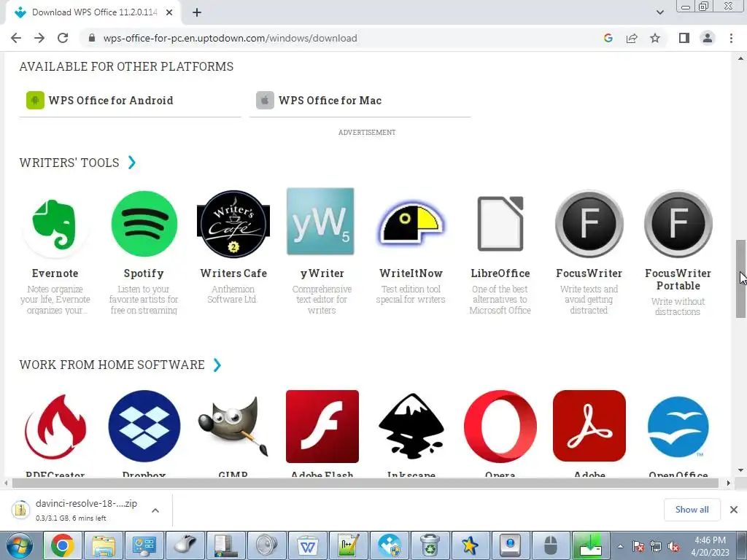Click the network tray icon
The image size is (747, 560).
[656, 546]
